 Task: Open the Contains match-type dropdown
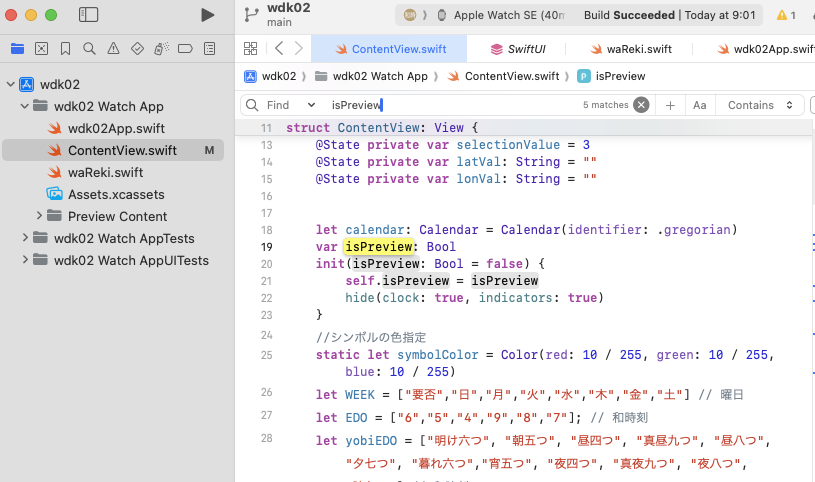pos(760,105)
